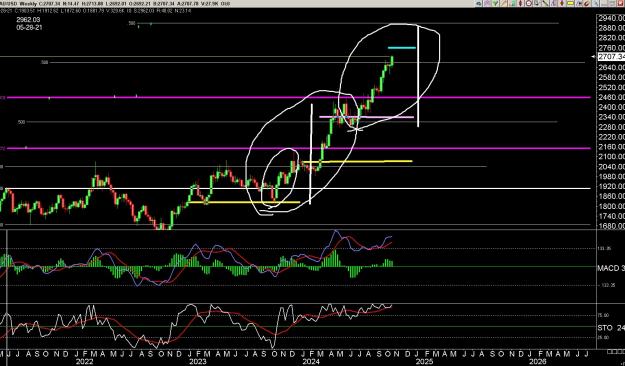Select the cyan horizontal line segment

click(402, 48)
